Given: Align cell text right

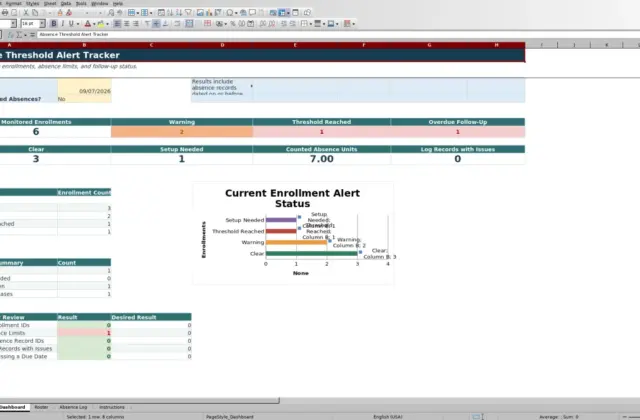Looking at the screenshot, I should pos(136,24).
